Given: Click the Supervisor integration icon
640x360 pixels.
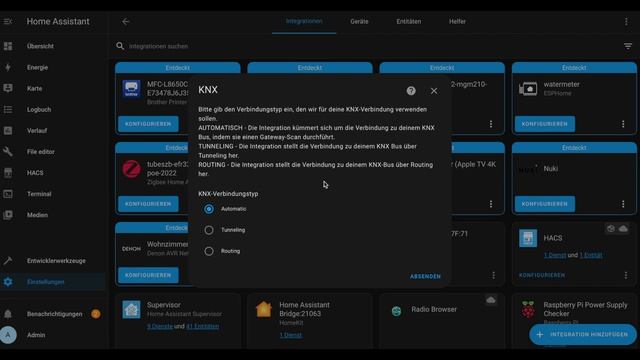Looking at the screenshot, I should tap(131, 310).
